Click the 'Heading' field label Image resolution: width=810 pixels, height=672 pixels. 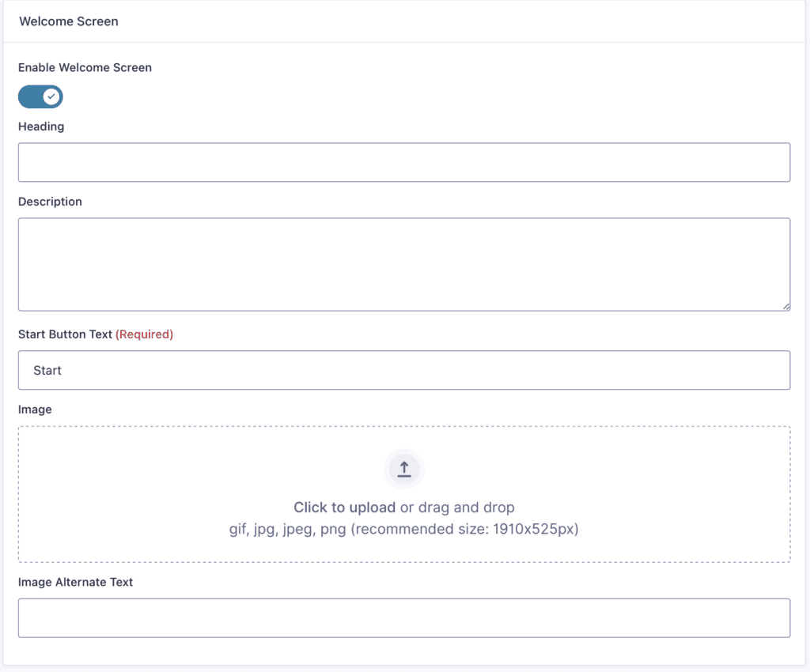click(x=41, y=126)
